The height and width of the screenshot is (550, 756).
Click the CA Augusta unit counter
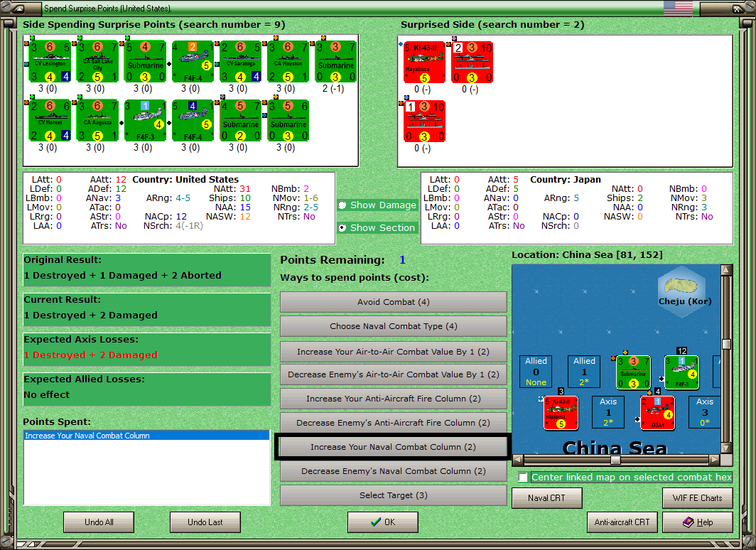(x=98, y=121)
